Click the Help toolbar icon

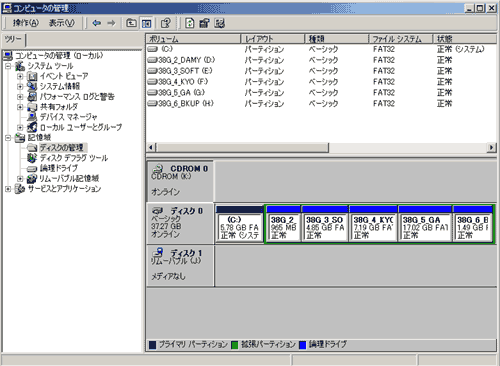pyautogui.click(x=165, y=23)
